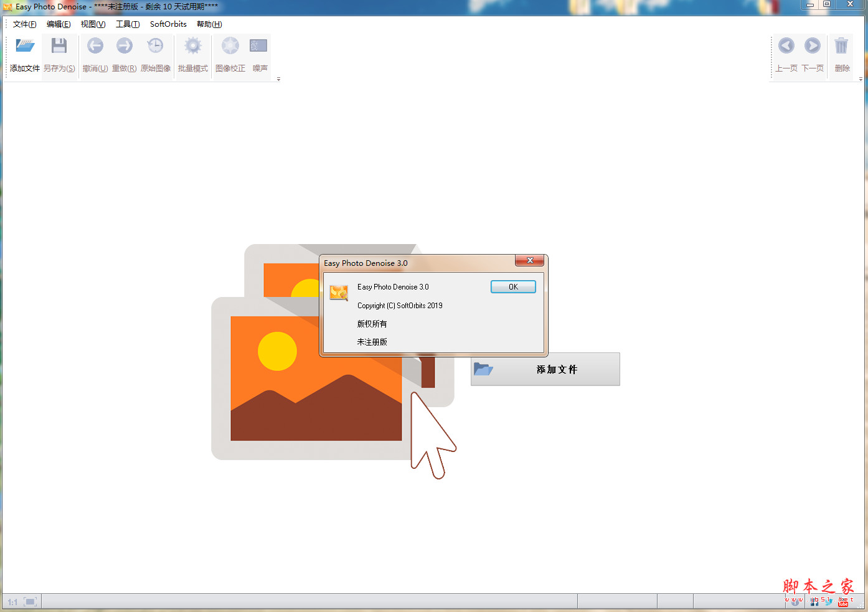
Task: Maximize the Easy Photo Denoise main window
Action: coord(827,5)
